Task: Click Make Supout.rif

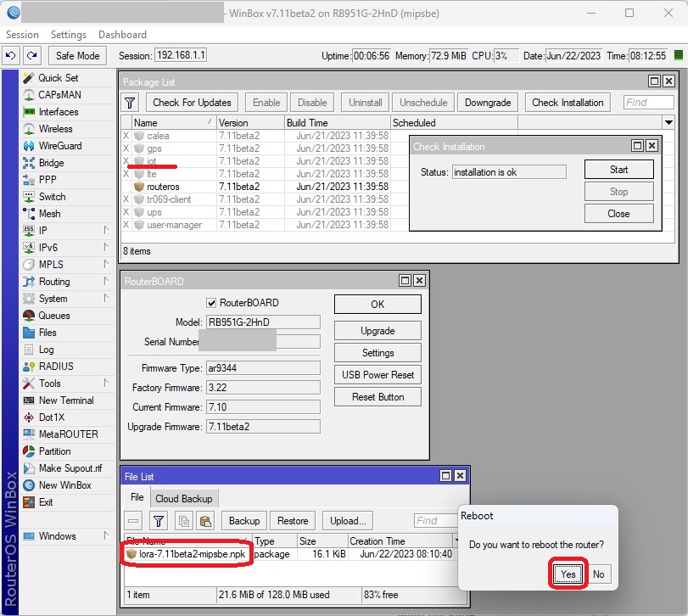Action: point(70,468)
